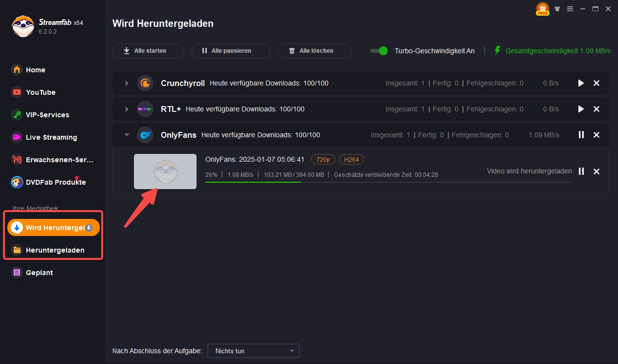Pause the OnlyFans video download

click(x=581, y=171)
